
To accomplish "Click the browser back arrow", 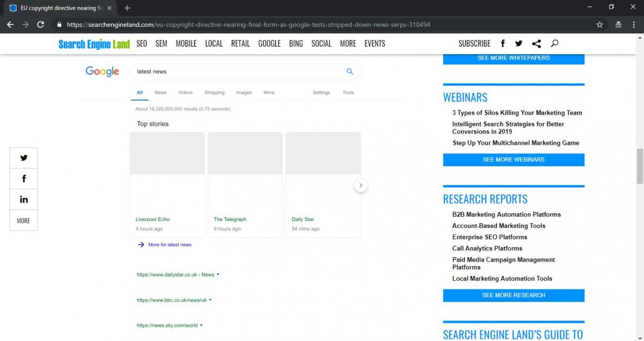I will tap(10, 25).
